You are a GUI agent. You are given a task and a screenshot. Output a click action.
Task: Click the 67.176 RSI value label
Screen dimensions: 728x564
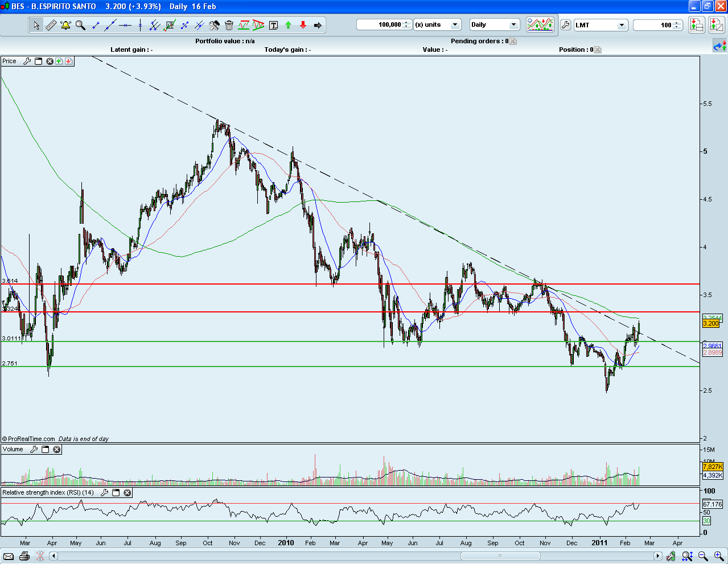tap(713, 504)
